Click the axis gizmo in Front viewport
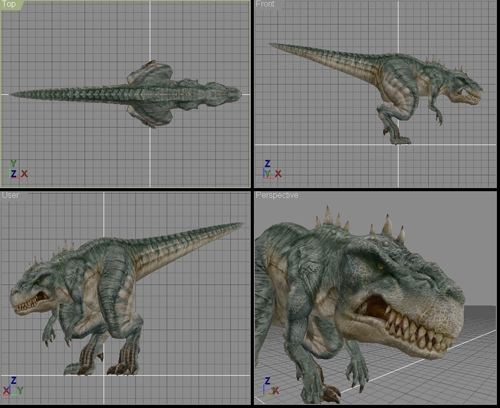The height and width of the screenshot is (408, 500). 272,170
